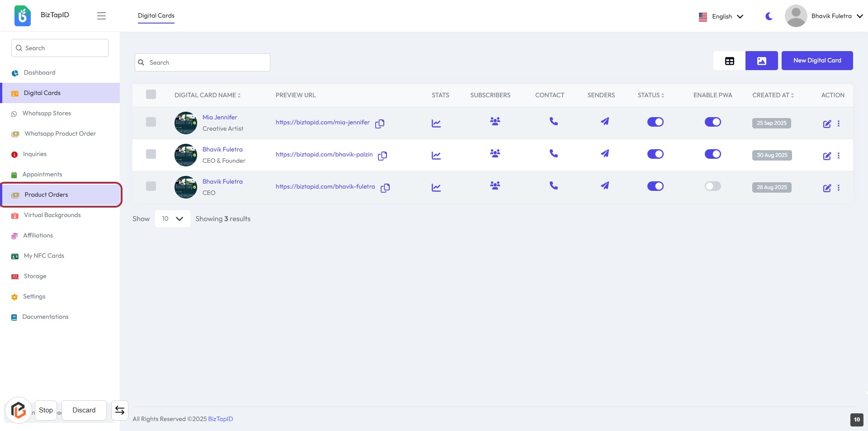Open the biztapid.com/bhavik-palzin link
The width and height of the screenshot is (868, 431).
tap(324, 155)
